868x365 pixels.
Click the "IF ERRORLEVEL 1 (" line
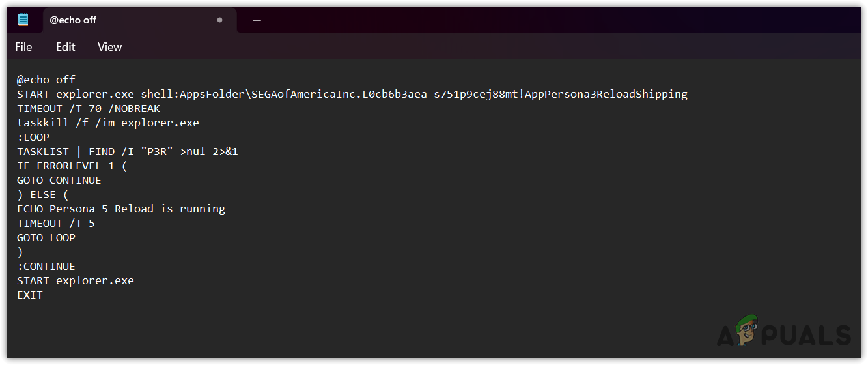(72, 166)
